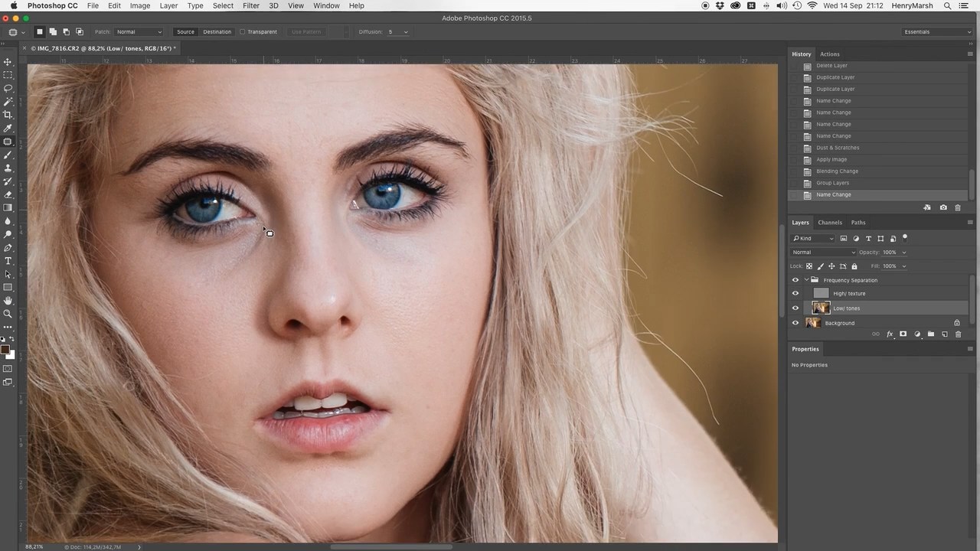Toggle the layer filter on/off switch
Viewport: 980px width, 551px height.
[x=905, y=238]
